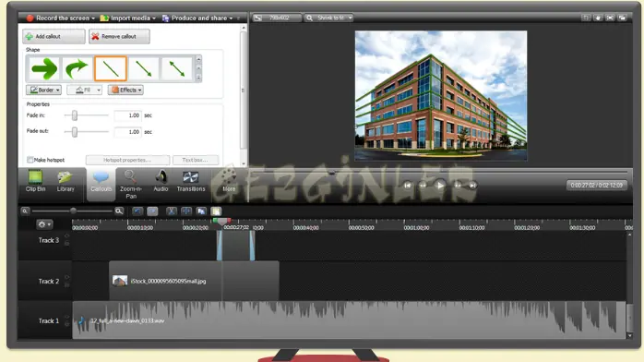
Task: Open the Produce and share menu
Action: (x=197, y=18)
